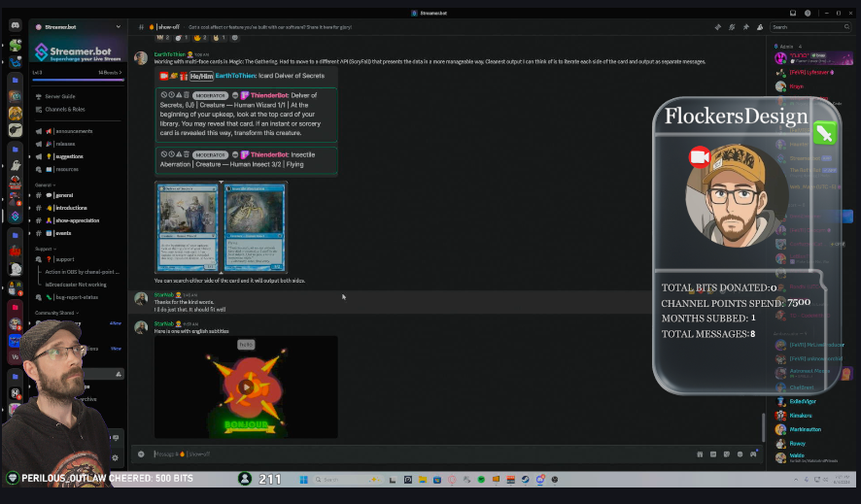Open Server Guide
Screen dimensions: 861x504
click(x=60, y=96)
